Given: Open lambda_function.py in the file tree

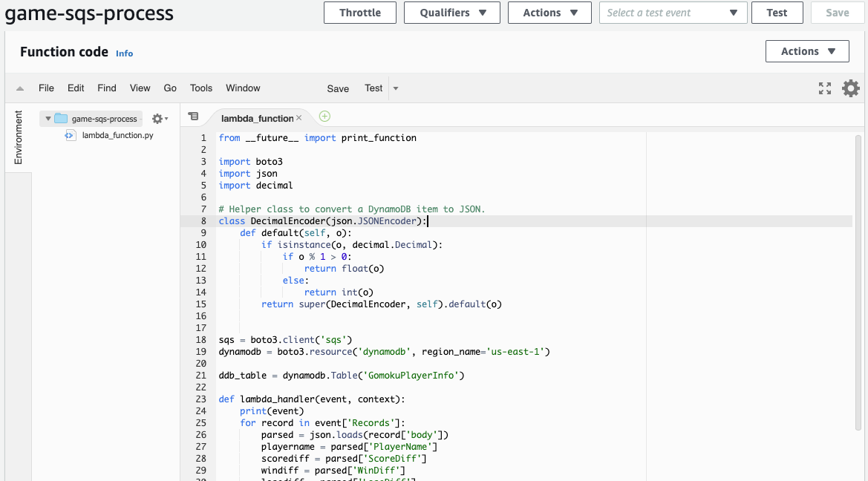Looking at the screenshot, I should click(x=117, y=135).
